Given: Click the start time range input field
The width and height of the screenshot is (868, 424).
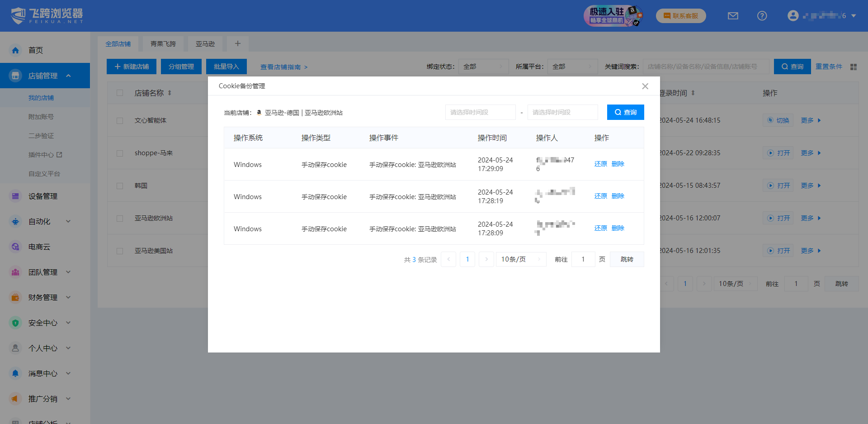Looking at the screenshot, I should click(480, 112).
